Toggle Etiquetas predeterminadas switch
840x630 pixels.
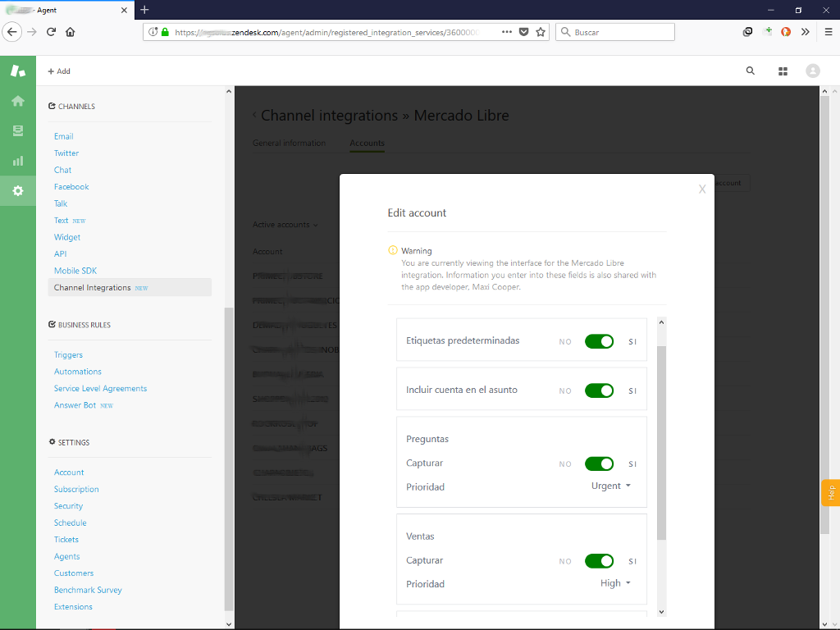(x=599, y=341)
